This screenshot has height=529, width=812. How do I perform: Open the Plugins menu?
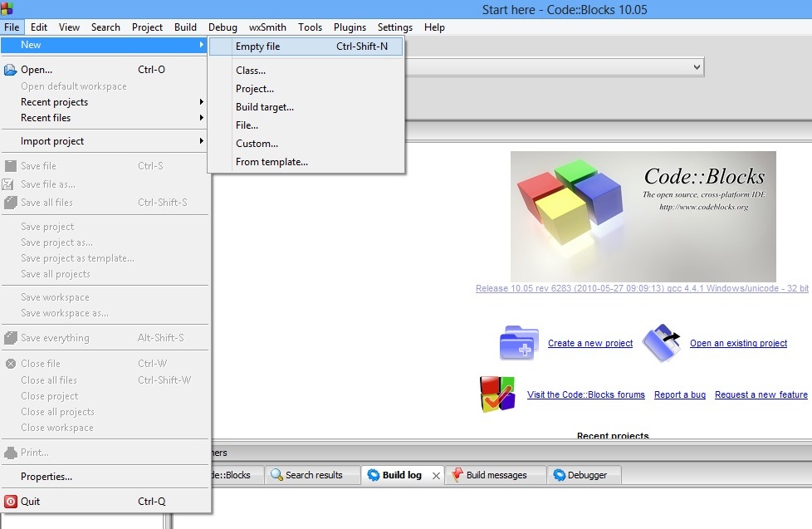[x=350, y=27]
